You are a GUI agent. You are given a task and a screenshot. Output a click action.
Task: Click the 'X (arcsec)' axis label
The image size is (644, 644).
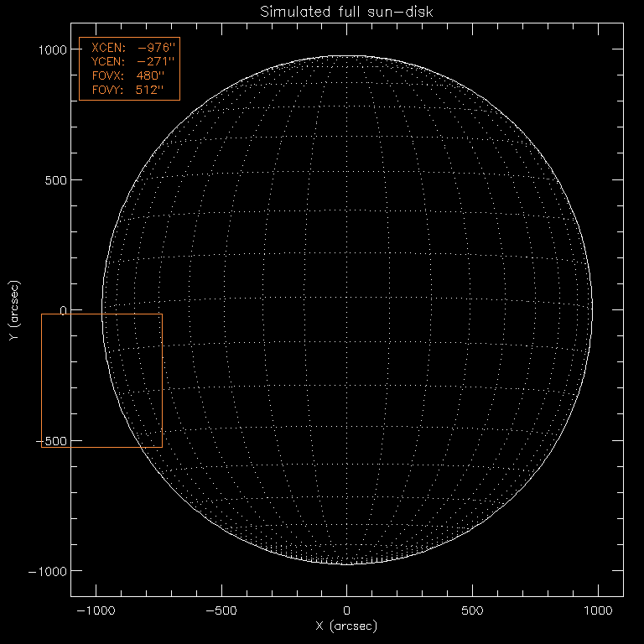coord(347,626)
